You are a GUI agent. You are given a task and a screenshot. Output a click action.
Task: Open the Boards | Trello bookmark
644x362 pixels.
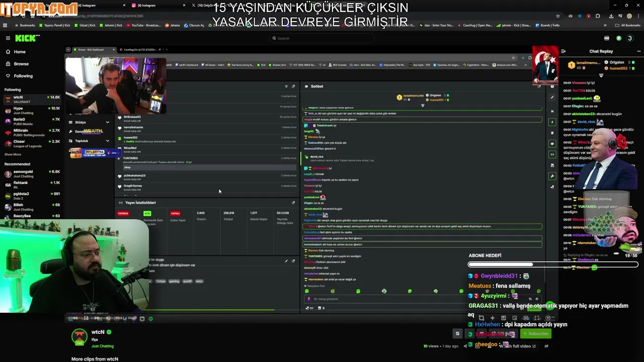[547, 25]
